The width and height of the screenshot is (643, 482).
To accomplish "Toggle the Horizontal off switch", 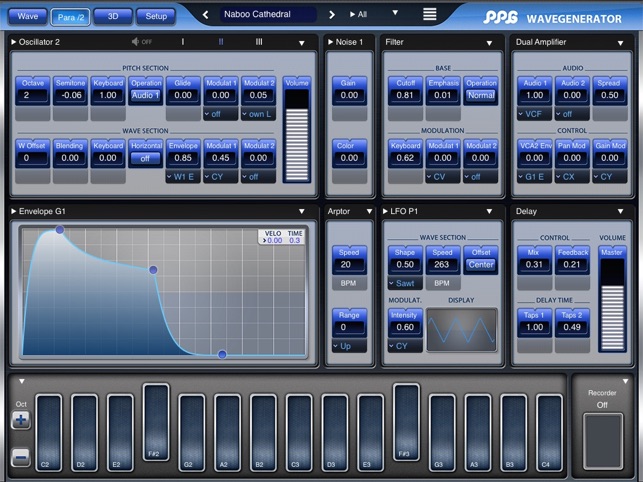I will (x=145, y=158).
